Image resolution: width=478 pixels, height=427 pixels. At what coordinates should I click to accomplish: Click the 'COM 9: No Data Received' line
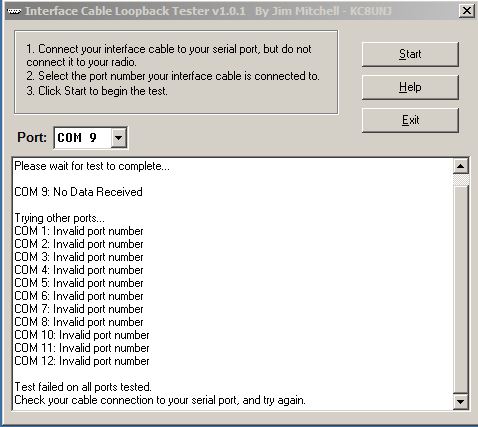78,192
